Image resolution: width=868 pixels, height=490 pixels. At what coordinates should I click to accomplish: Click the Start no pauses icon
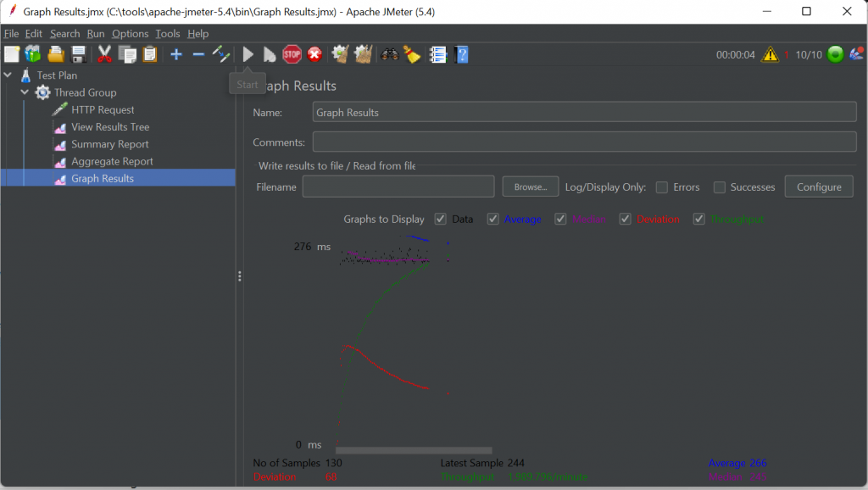270,54
